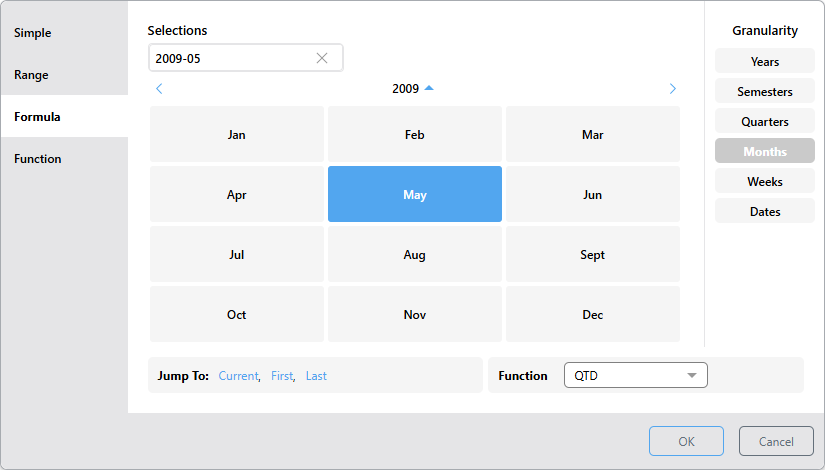Expand the 2009 year picker triangle
The height and width of the screenshot is (470, 825).
[x=429, y=88]
